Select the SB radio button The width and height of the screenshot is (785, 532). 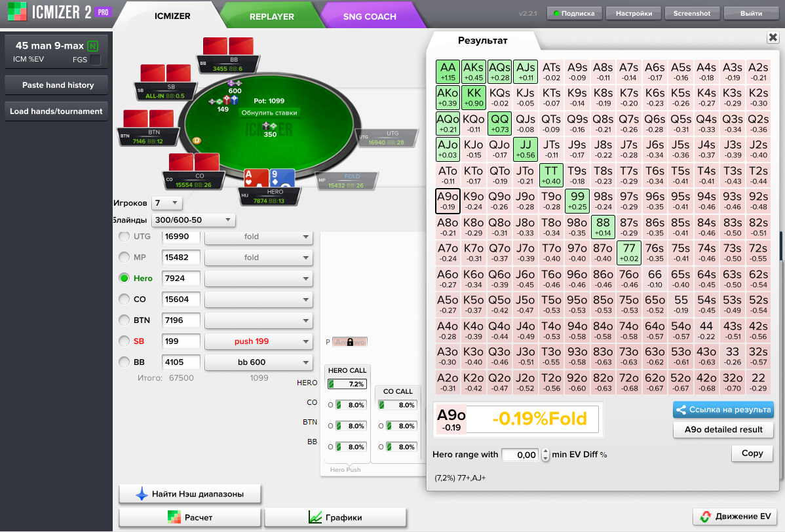[124, 341]
